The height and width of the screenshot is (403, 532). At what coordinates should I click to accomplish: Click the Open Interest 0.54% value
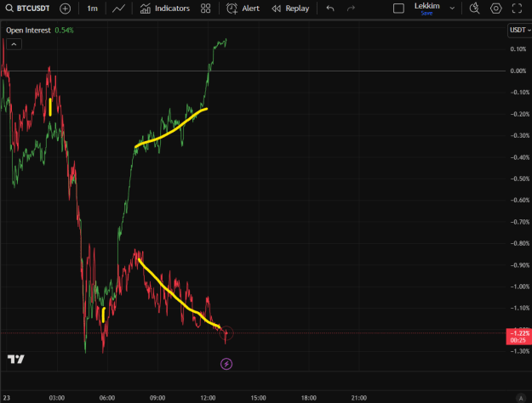pyautogui.click(x=64, y=30)
